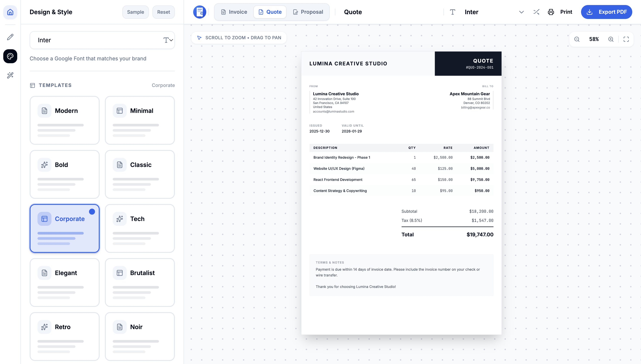Switch template selection to Minimal

(x=140, y=120)
